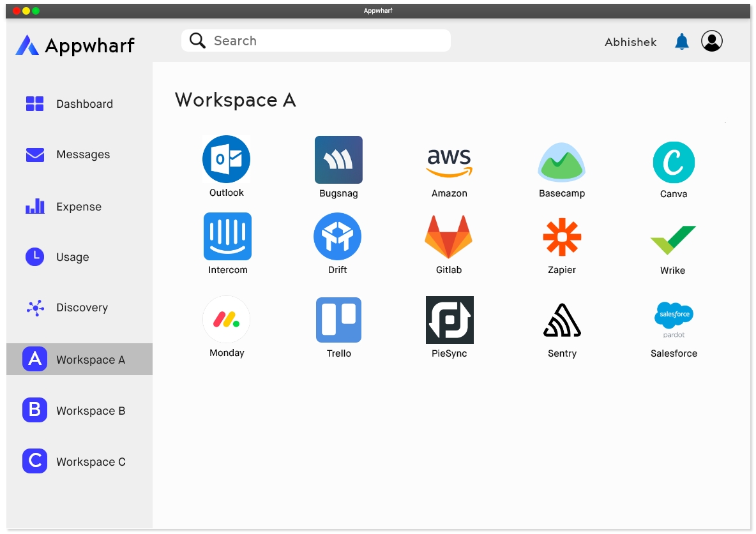
Task: Click the Workspace A page heading
Action: (235, 100)
